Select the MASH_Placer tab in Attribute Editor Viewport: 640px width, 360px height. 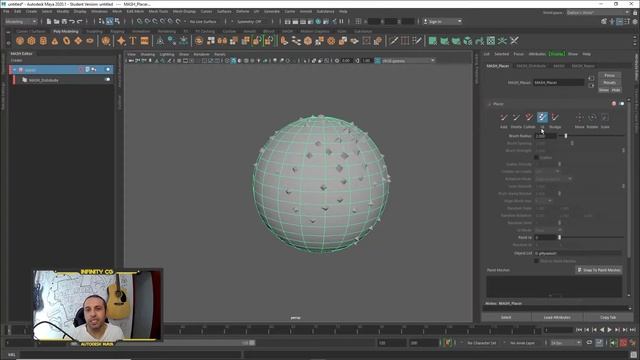coord(498,66)
